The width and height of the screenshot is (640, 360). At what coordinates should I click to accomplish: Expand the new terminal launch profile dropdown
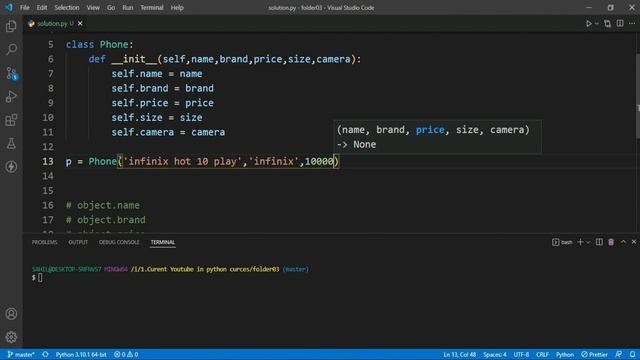click(588, 242)
